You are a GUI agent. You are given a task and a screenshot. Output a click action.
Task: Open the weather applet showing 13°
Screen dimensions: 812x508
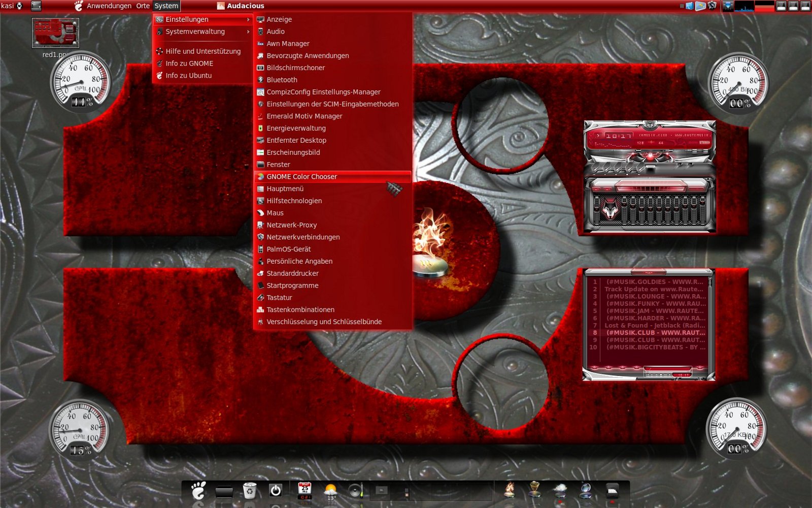[x=330, y=492]
